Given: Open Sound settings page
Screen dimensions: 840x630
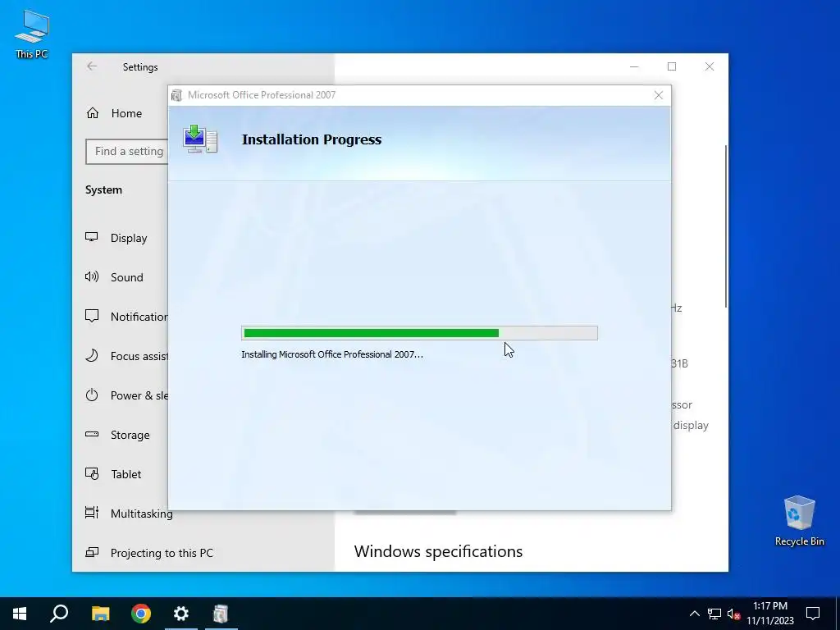Looking at the screenshot, I should [x=127, y=277].
